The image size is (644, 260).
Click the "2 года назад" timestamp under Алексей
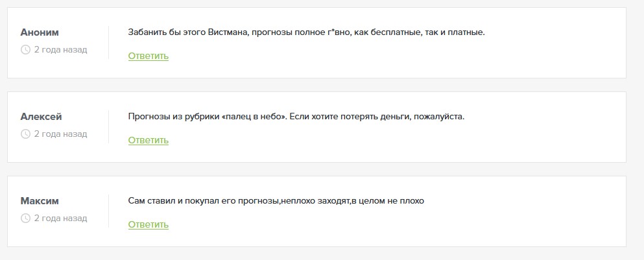pos(60,134)
